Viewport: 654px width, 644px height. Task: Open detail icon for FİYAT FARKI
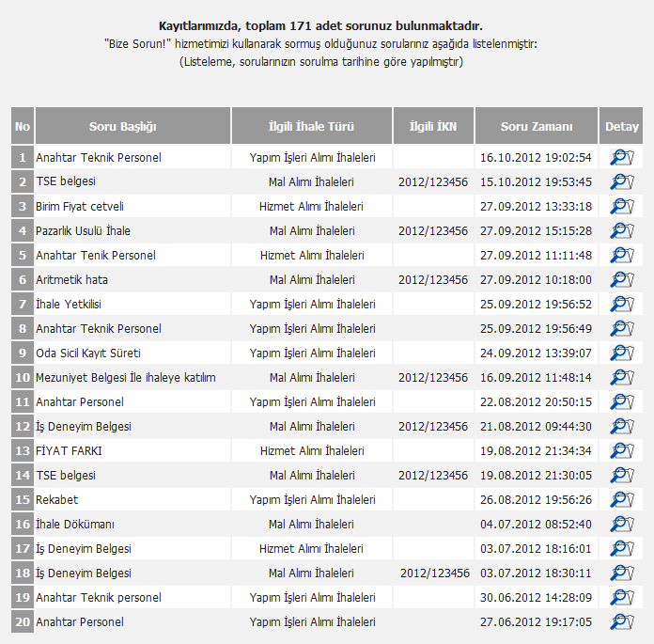(x=622, y=450)
